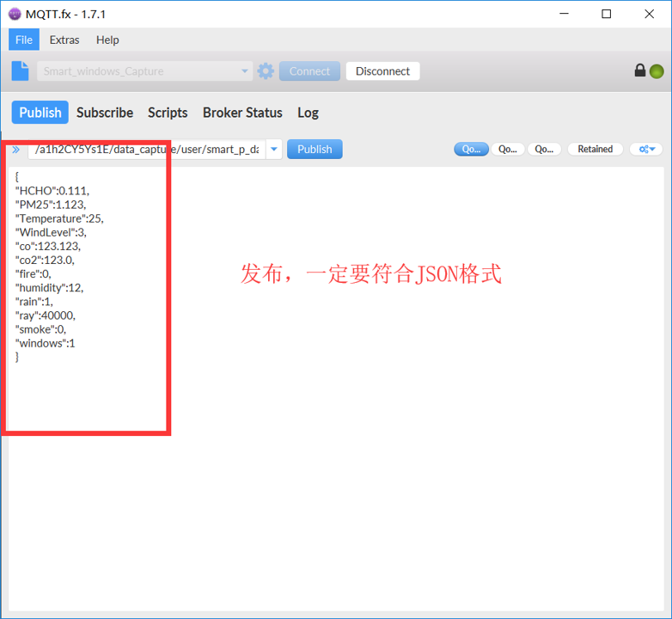Open the Help menu
The height and width of the screenshot is (619, 672).
(x=107, y=40)
